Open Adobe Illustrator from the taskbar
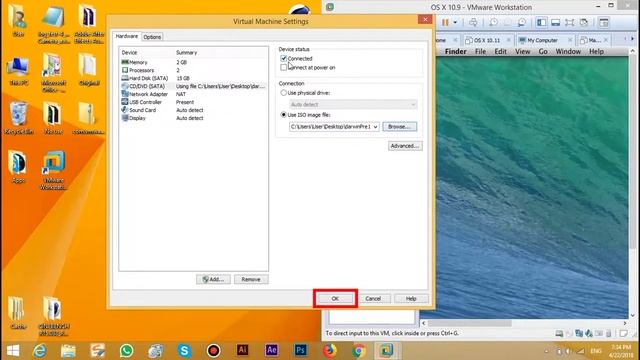This screenshot has height=360, width=640. point(242,350)
